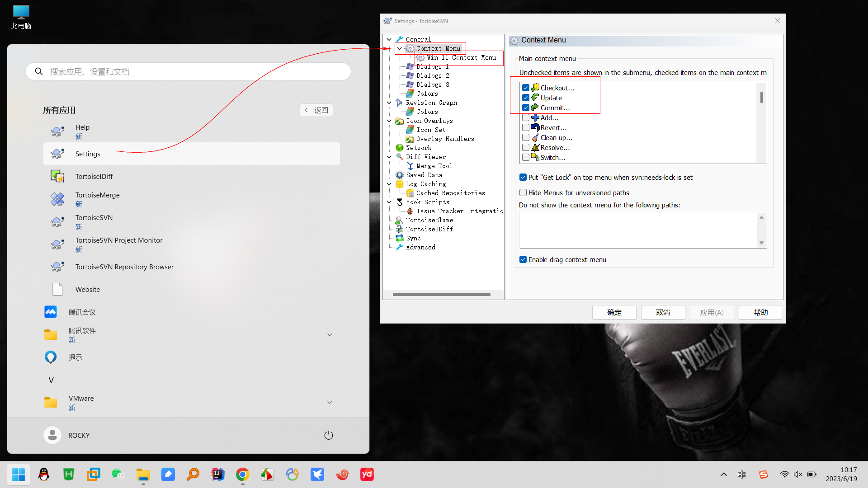The image size is (868, 488).
Task: Click the TortoiseSVN Update icon
Action: [x=535, y=97]
